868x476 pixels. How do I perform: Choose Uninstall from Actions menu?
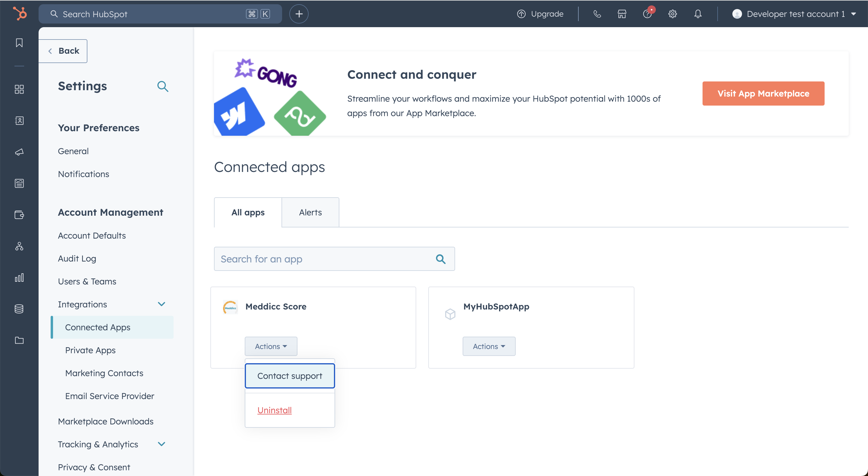(x=274, y=410)
